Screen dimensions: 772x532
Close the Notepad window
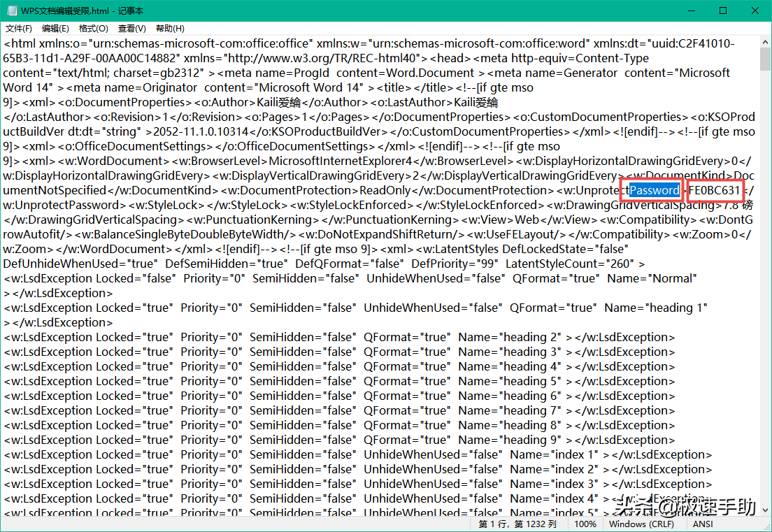(x=755, y=10)
